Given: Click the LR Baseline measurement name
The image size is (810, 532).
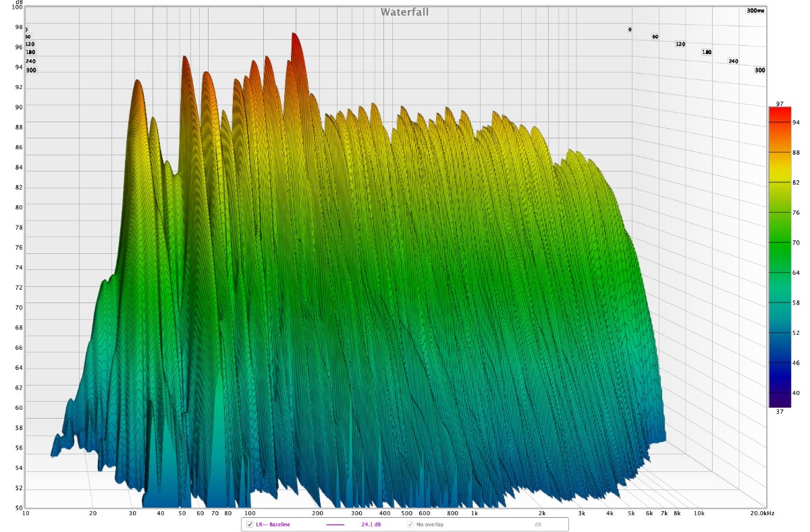Looking at the screenshot, I should [x=273, y=525].
